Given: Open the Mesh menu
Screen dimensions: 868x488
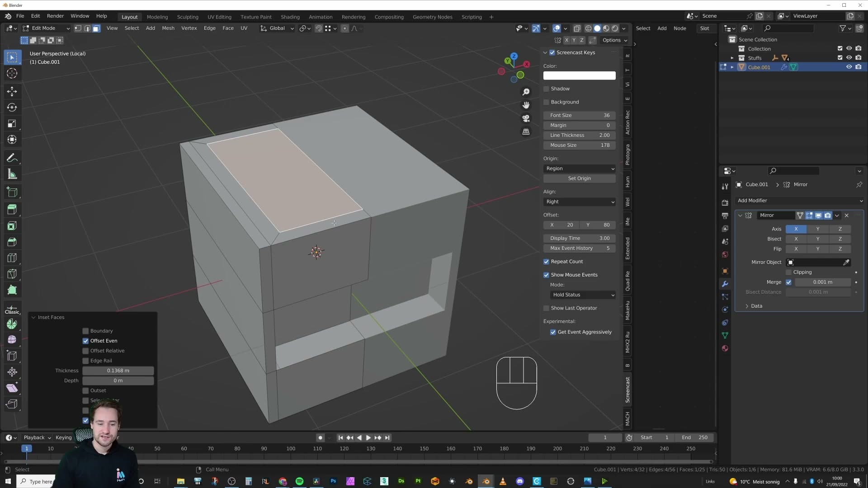Looking at the screenshot, I should point(168,28).
